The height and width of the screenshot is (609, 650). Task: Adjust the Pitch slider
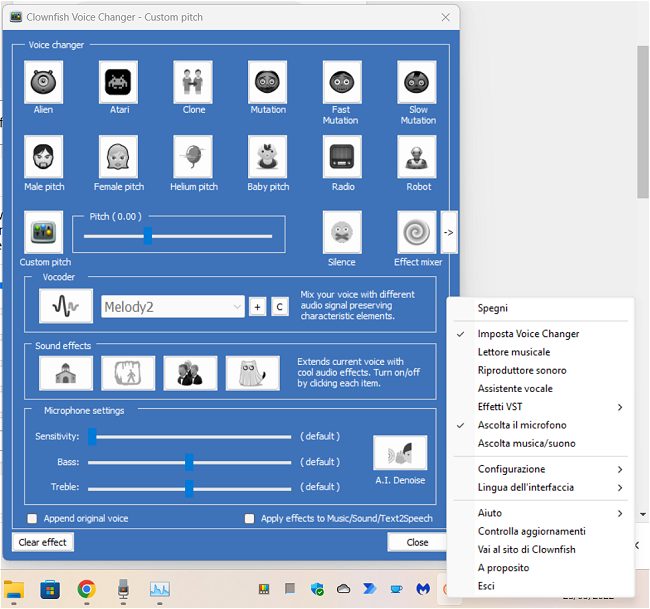[x=148, y=236]
